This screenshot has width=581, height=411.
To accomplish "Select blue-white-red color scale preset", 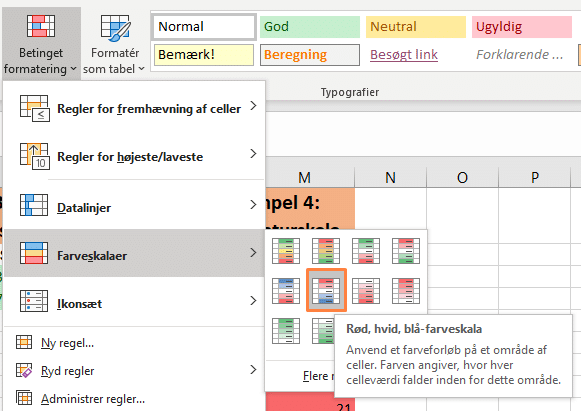I will coord(286,291).
